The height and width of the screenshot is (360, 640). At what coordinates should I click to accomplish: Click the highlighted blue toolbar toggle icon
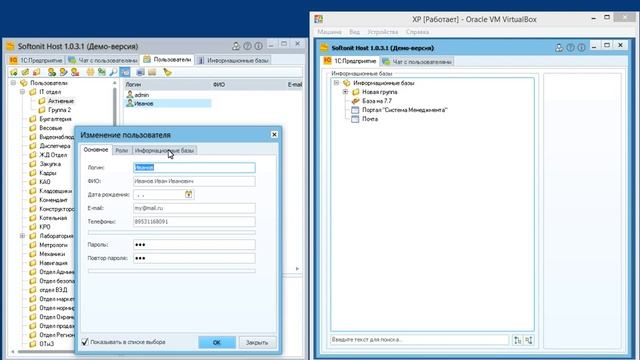click(x=125, y=72)
